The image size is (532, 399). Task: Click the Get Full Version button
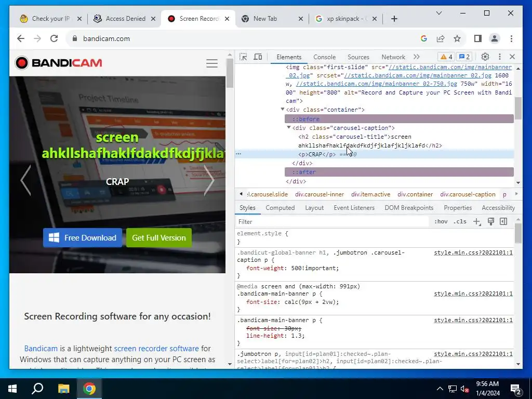pyautogui.click(x=159, y=237)
